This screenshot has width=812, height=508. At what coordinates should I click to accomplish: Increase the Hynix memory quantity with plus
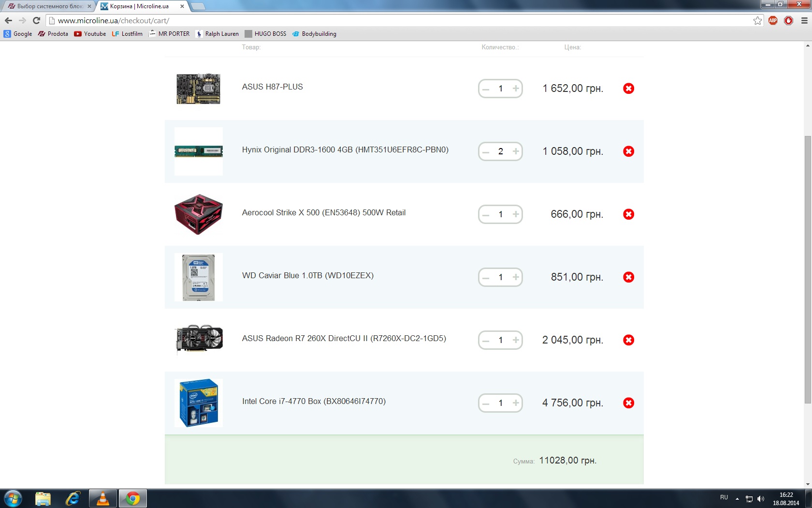click(x=516, y=151)
